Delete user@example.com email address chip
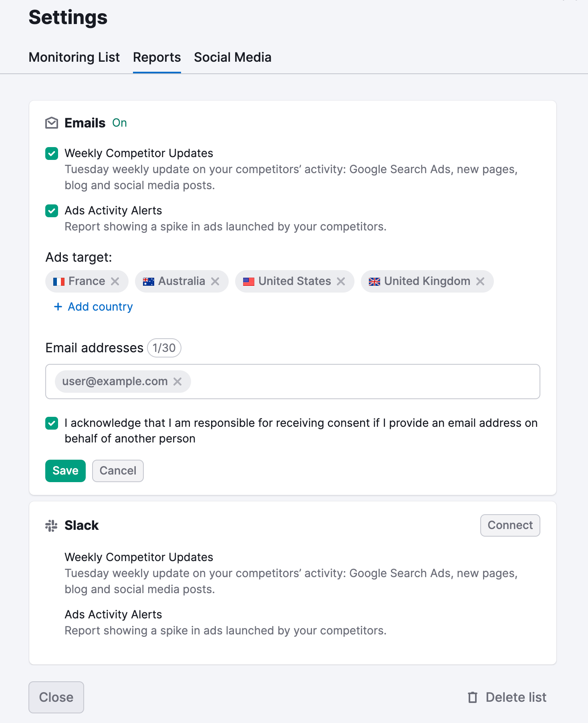588x723 pixels. tap(177, 382)
